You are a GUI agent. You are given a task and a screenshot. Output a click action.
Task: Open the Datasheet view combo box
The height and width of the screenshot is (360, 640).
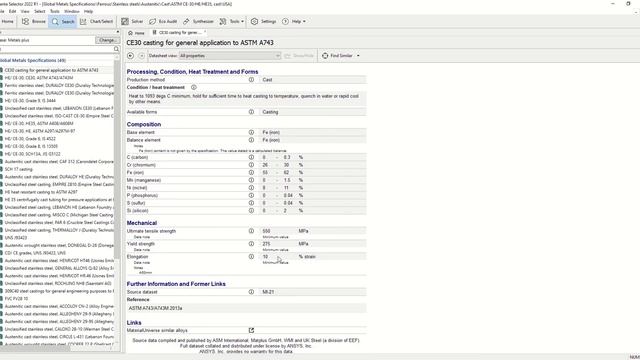pyautogui.click(x=230, y=56)
